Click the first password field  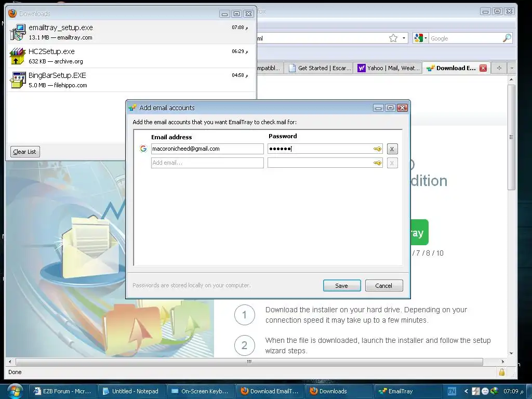click(325, 149)
